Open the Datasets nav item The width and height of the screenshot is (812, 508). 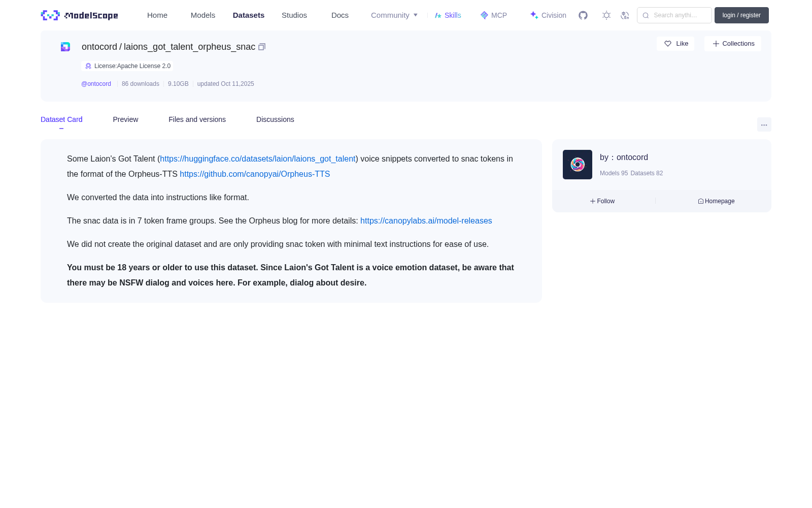coord(249,15)
